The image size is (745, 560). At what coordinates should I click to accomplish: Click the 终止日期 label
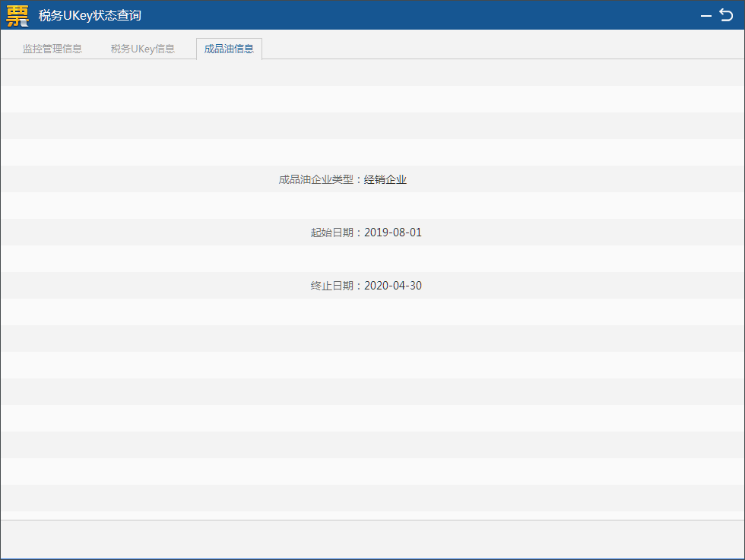point(332,286)
